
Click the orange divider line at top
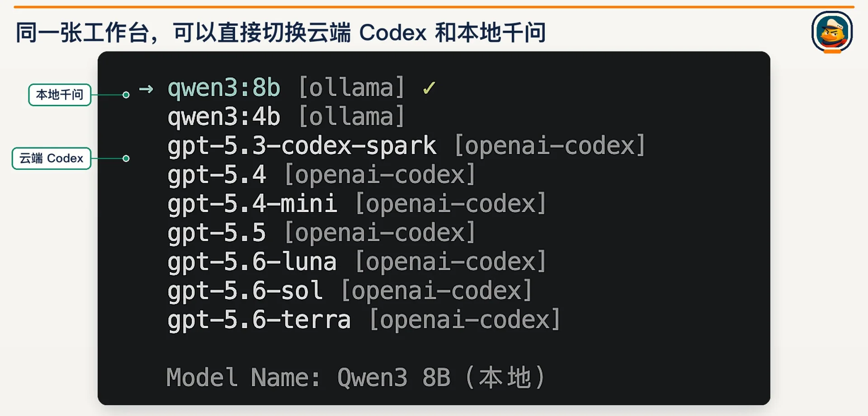click(434, 7)
